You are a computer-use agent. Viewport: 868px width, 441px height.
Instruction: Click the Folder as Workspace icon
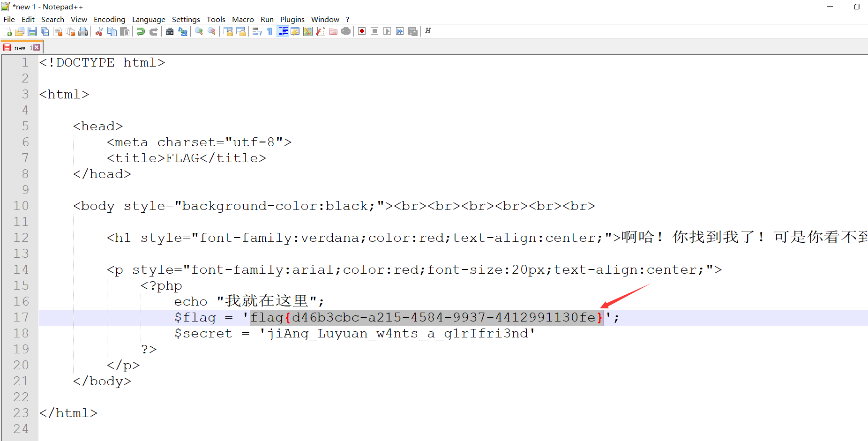tap(333, 31)
